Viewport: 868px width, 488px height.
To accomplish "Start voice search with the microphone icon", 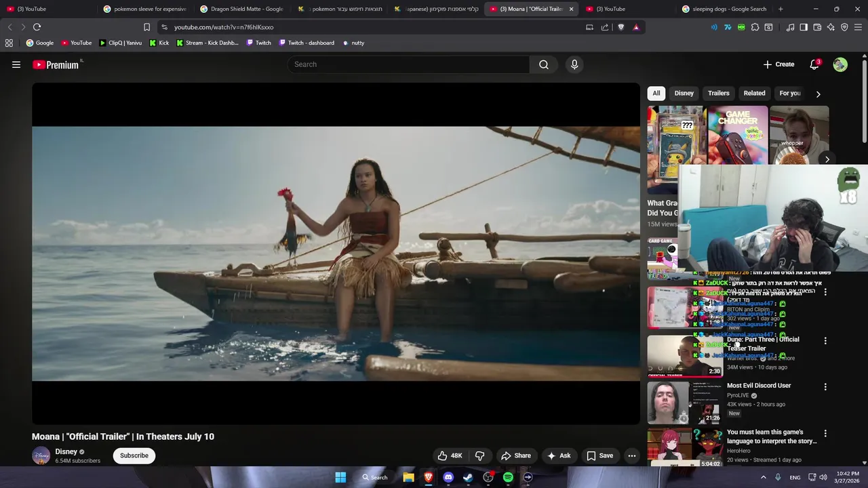I will pos(574,64).
